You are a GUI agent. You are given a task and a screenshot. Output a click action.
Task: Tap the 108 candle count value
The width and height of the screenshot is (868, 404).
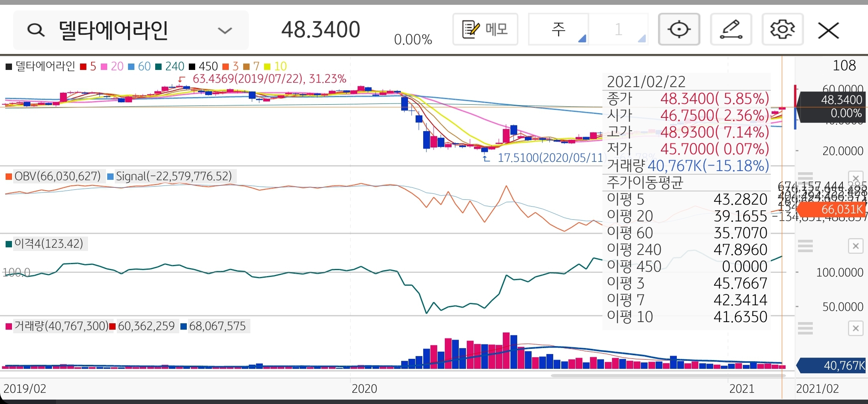coord(844,66)
